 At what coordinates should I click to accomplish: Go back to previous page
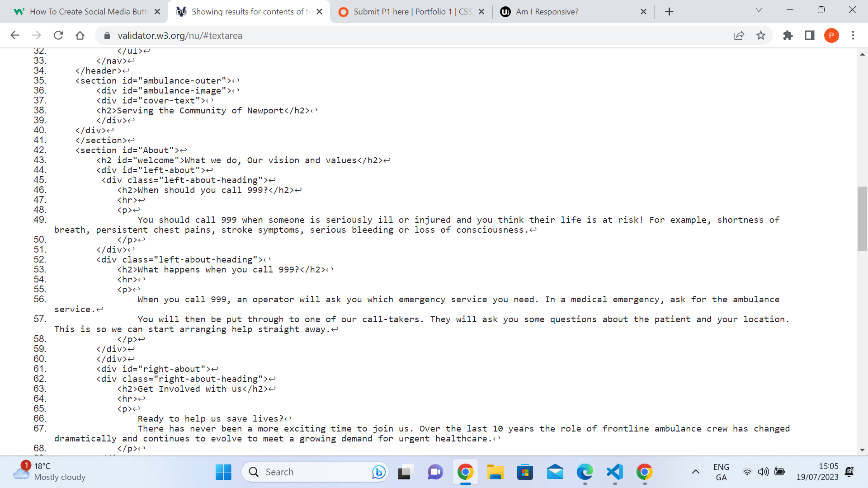click(x=15, y=35)
